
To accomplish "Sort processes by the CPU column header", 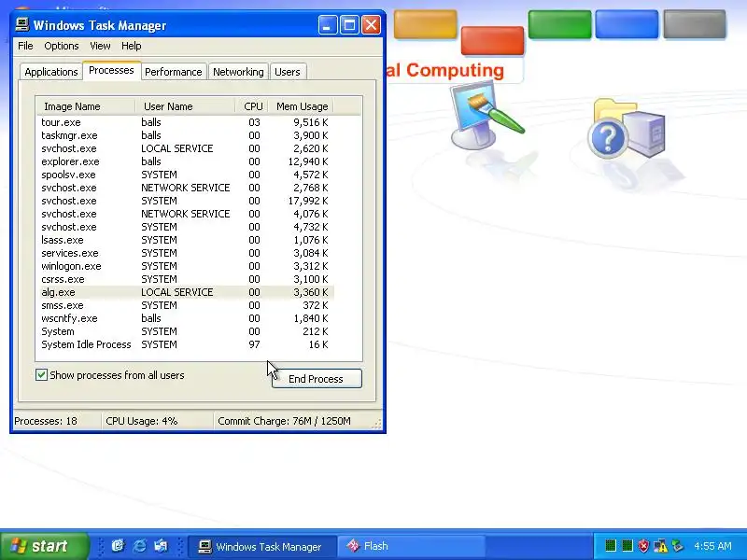I will 252,106.
